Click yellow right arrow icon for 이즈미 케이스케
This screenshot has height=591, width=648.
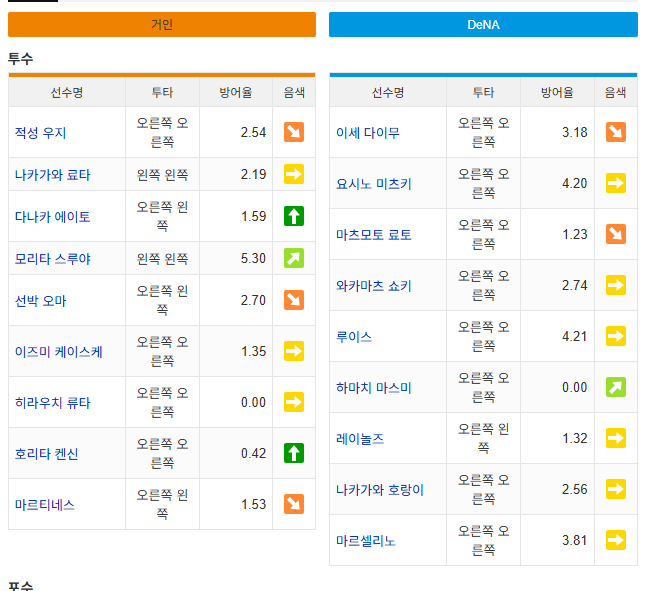pyautogui.click(x=294, y=351)
